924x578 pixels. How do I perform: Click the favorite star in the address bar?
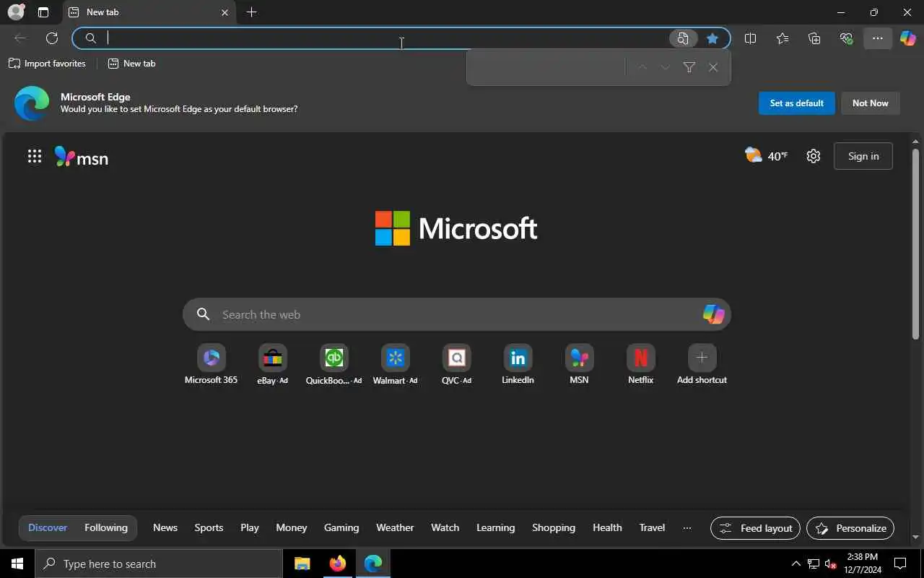point(712,38)
